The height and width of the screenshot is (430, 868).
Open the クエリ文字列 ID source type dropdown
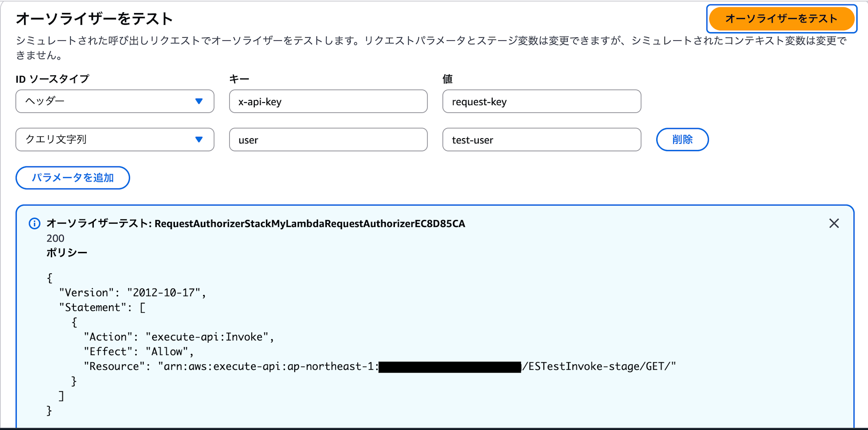pos(115,139)
